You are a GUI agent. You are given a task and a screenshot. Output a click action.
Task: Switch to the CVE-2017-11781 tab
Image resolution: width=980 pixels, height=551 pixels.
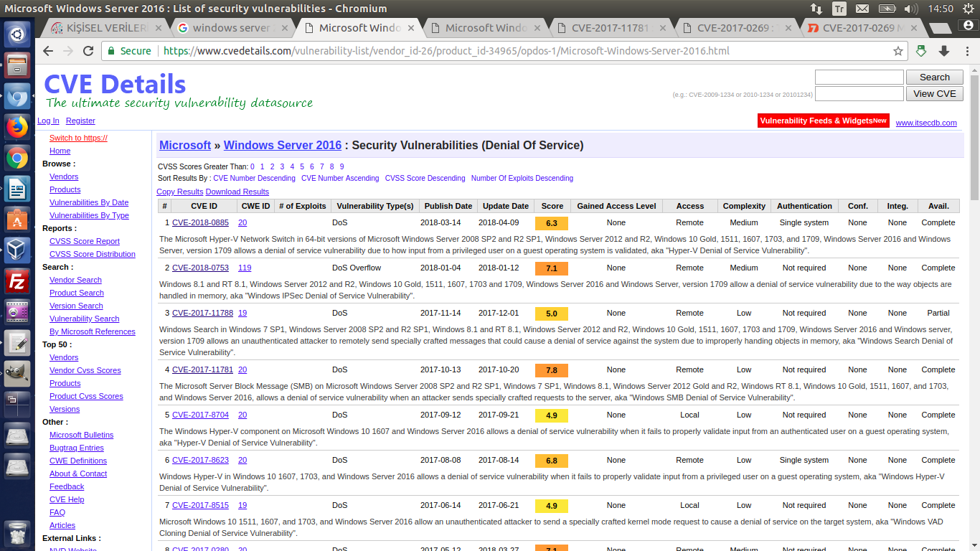click(610, 28)
